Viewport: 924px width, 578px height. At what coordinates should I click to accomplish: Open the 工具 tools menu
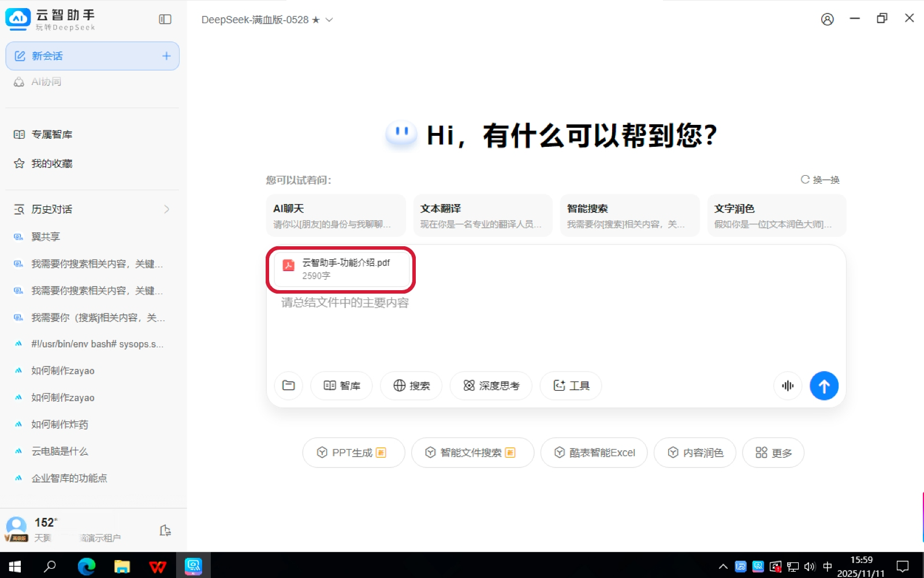pos(571,386)
